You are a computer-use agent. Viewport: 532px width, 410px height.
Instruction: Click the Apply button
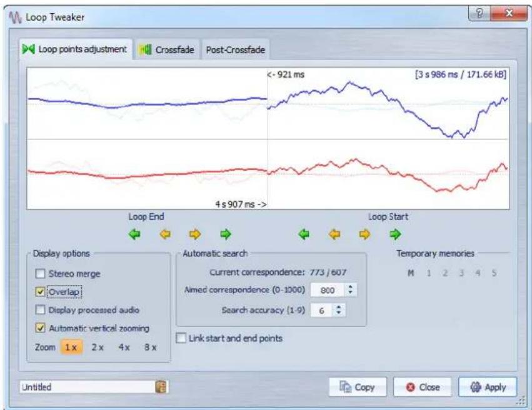[x=488, y=387]
